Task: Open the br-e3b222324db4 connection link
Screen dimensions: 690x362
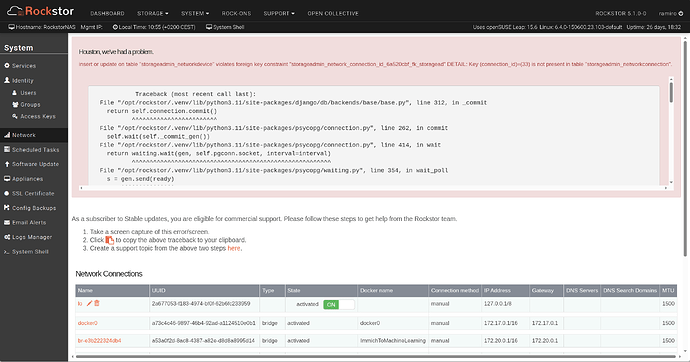Action: 99,341
